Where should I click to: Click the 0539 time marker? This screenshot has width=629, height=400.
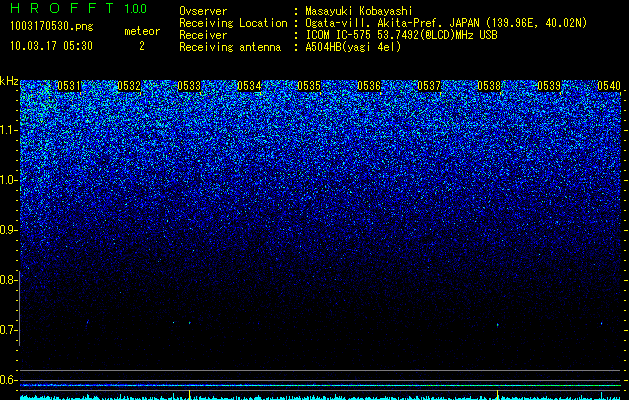point(549,86)
